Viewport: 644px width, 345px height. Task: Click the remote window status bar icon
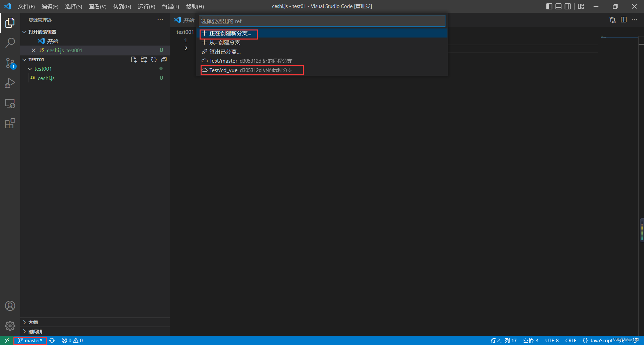[x=7, y=340]
